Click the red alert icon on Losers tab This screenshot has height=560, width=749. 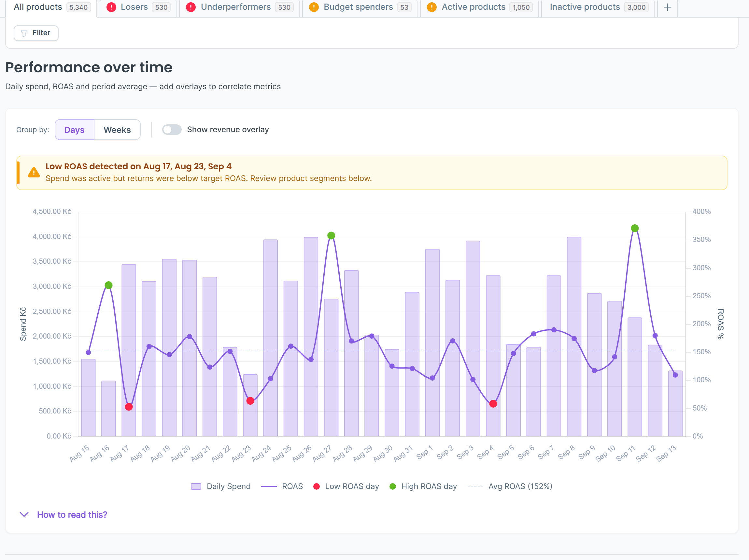coord(111,7)
